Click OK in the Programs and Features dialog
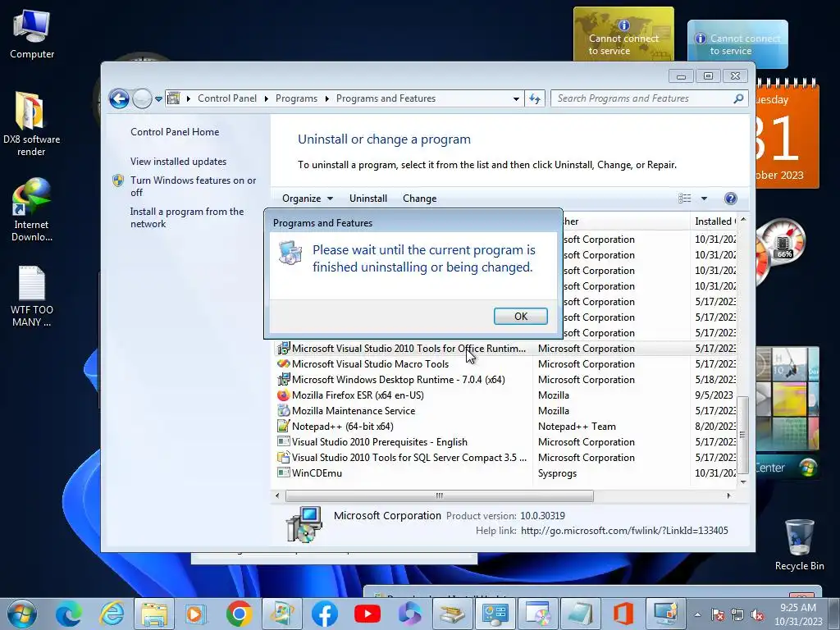The image size is (840, 630). (520, 316)
